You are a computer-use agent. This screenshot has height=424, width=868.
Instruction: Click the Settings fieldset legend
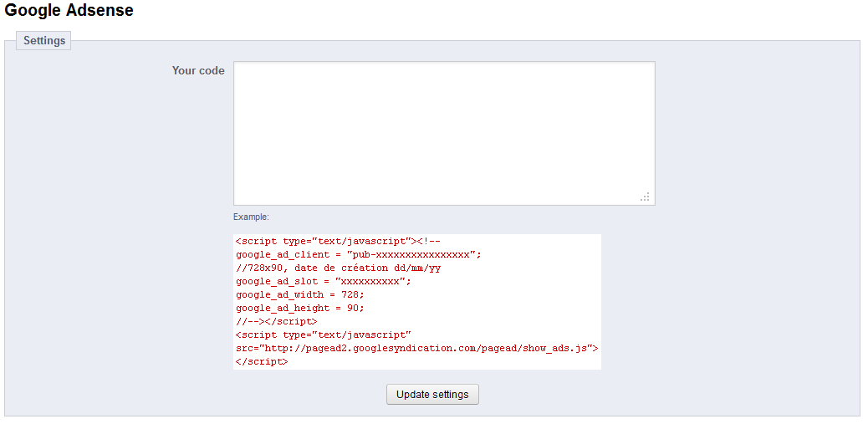coord(43,41)
